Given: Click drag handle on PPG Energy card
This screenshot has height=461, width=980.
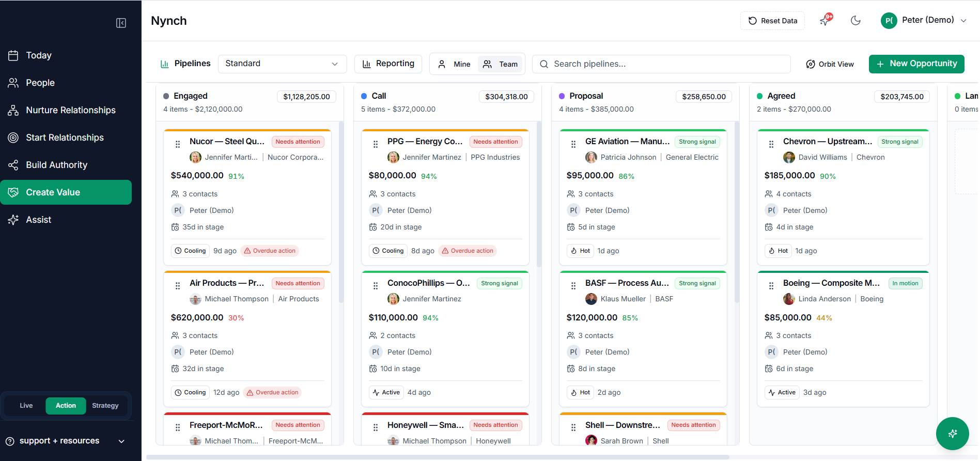Looking at the screenshot, I should pyautogui.click(x=376, y=144).
